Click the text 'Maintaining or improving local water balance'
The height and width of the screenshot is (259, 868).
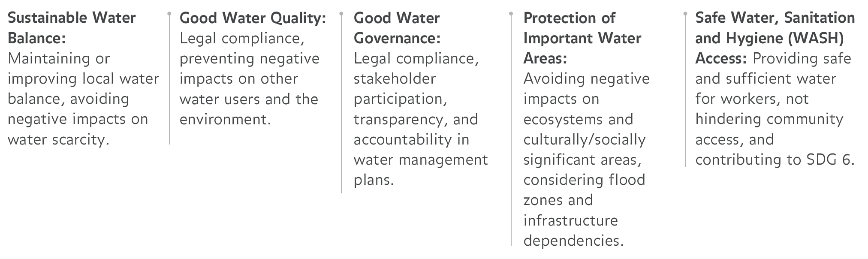[x=84, y=79]
